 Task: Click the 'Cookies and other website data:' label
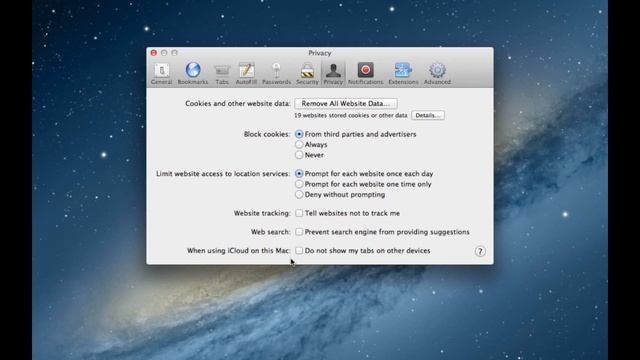coord(238,104)
